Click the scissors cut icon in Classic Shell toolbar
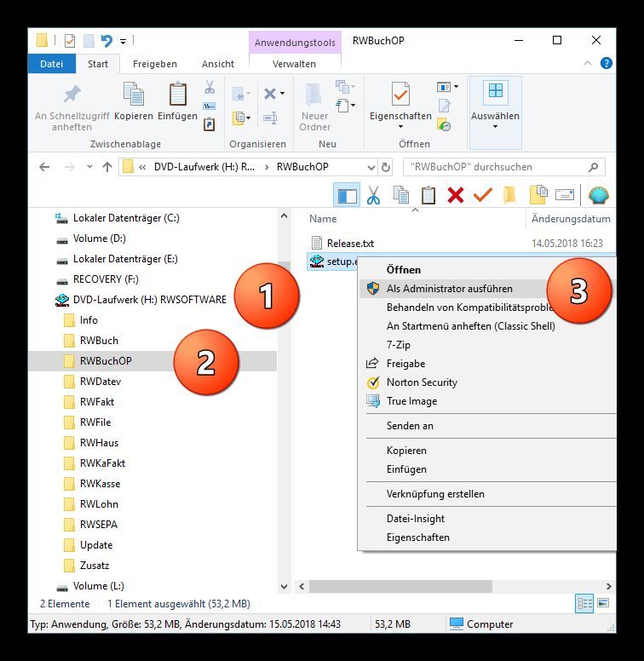Screen dimensions: 644x661 pyautogui.click(x=373, y=195)
